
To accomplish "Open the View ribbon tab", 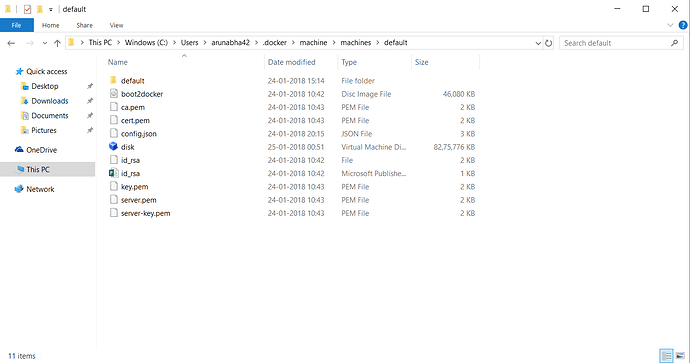I will point(116,25).
